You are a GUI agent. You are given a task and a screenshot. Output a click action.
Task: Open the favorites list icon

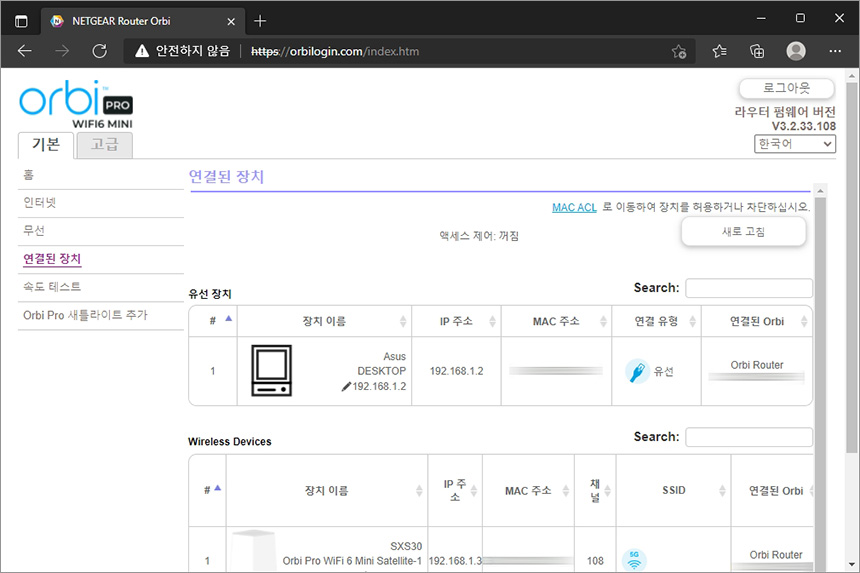pos(720,52)
